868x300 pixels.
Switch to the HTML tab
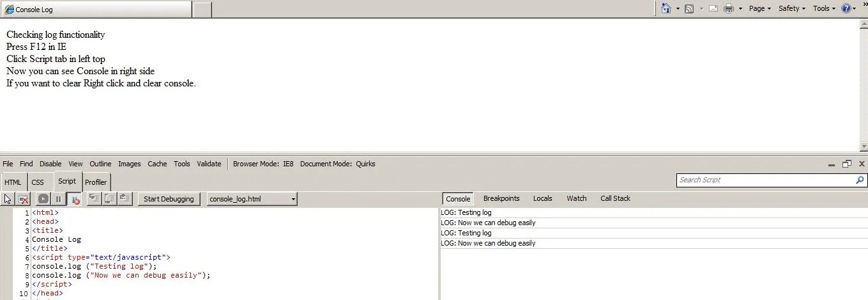(13, 182)
